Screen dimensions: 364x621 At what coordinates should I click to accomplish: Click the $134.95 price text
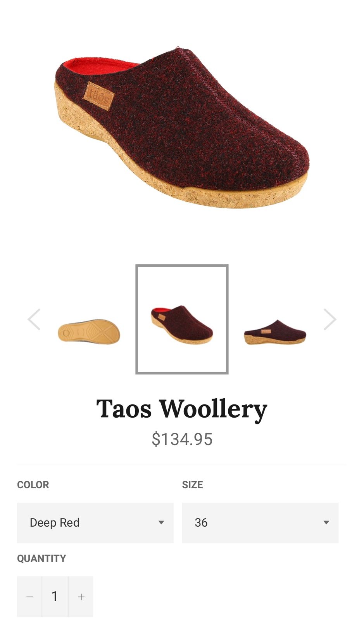coord(182,439)
